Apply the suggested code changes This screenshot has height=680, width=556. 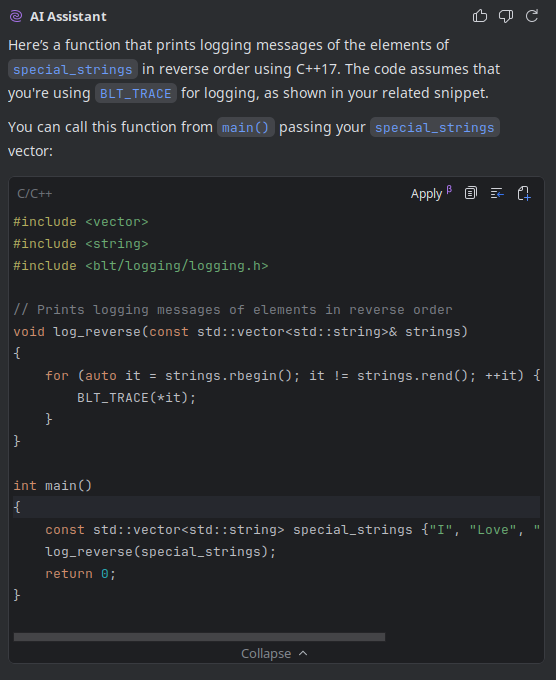click(426, 194)
